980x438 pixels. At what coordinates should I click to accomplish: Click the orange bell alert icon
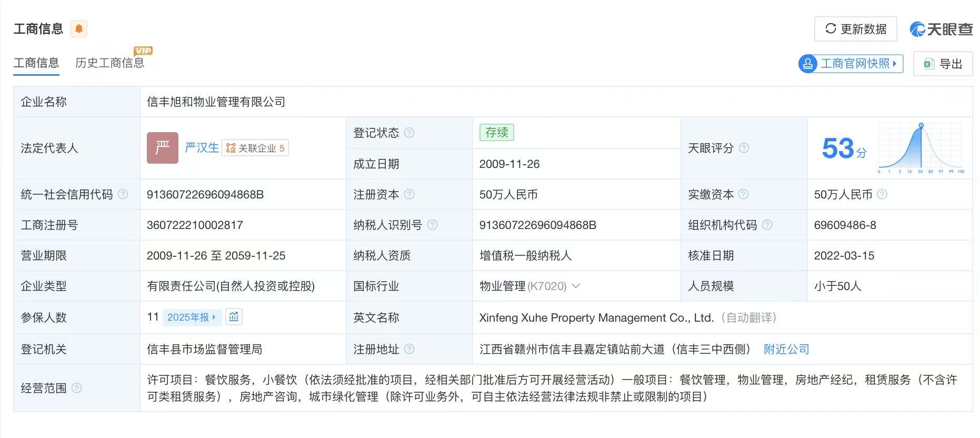pyautogui.click(x=79, y=28)
